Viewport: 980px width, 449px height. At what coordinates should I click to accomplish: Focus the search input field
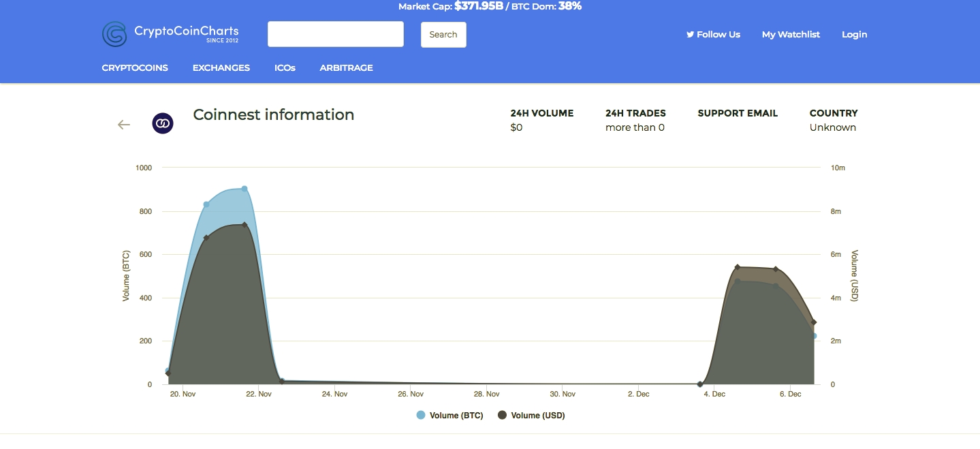(x=336, y=34)
